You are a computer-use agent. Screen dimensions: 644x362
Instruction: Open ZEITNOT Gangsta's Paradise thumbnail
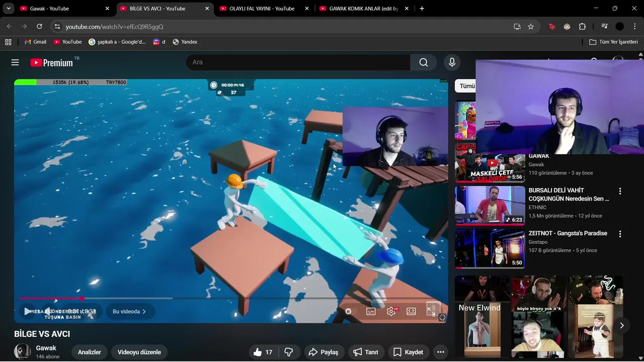click(490, 248)
